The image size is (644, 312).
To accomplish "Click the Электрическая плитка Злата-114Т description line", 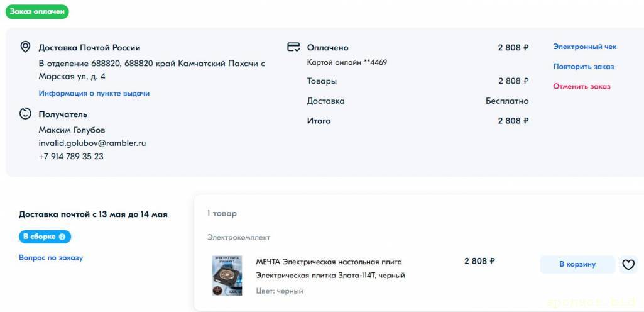I will pos(330,276).
